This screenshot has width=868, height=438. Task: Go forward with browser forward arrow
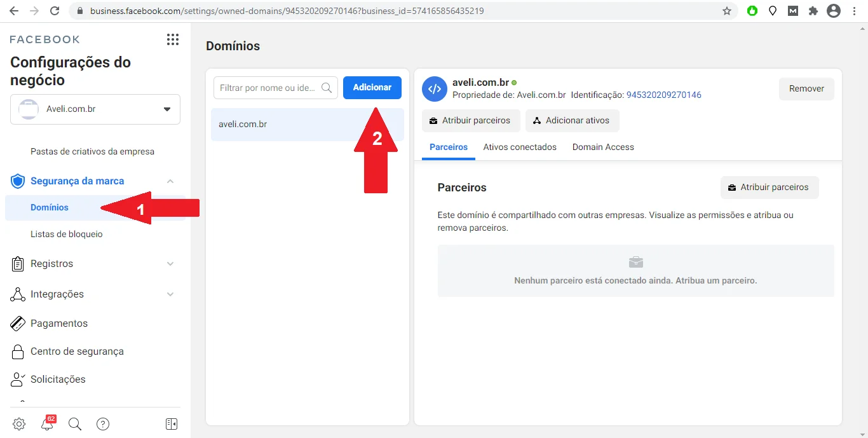(34, 11)
